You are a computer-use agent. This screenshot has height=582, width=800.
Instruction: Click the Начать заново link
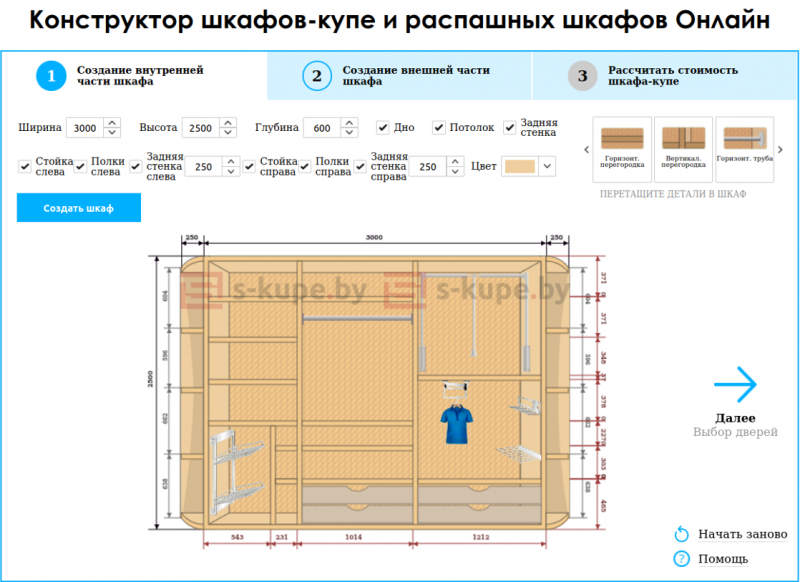742,534
